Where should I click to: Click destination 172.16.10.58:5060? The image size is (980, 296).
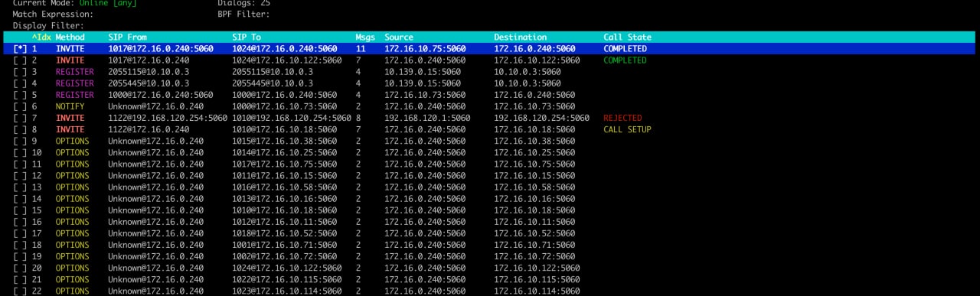(534, 187)
